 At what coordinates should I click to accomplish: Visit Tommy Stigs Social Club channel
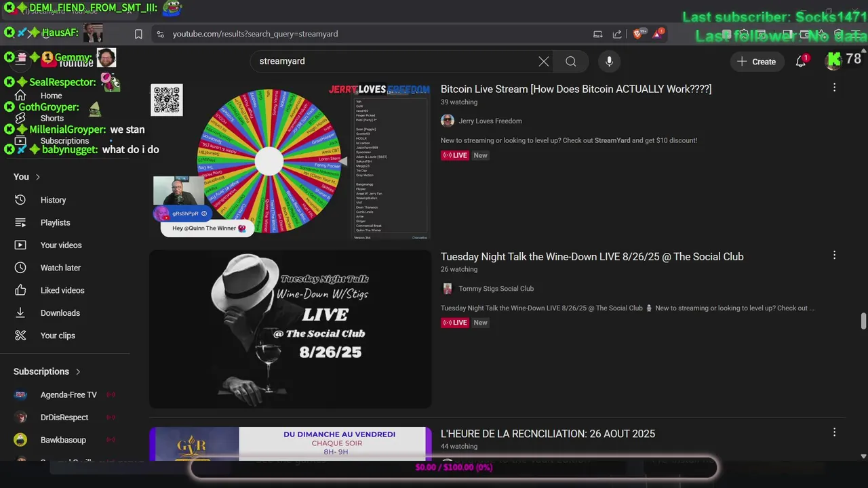coord(496,289)
